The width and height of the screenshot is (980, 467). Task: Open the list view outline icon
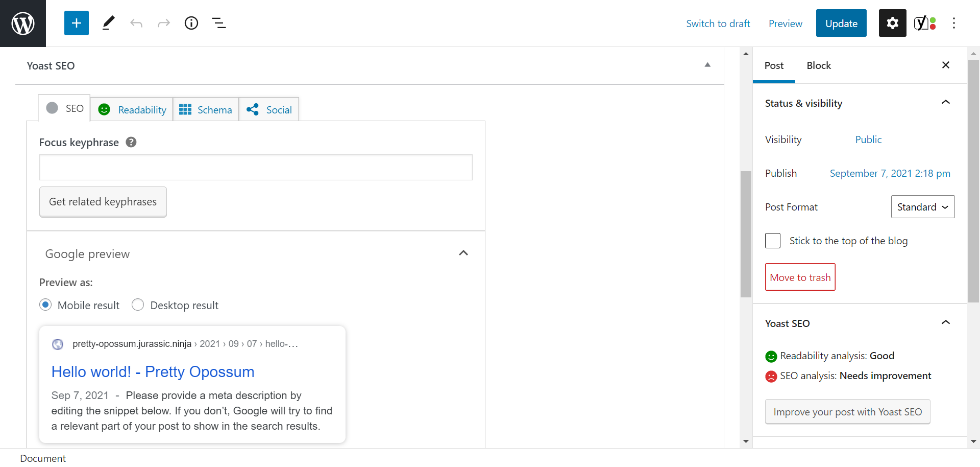[219, 23]
